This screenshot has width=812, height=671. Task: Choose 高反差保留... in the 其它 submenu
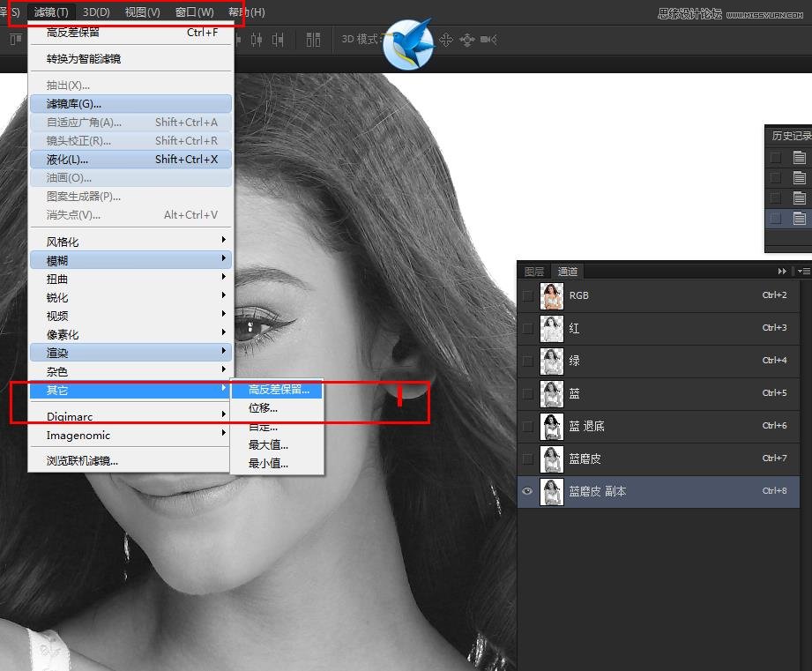click(277, 390)
